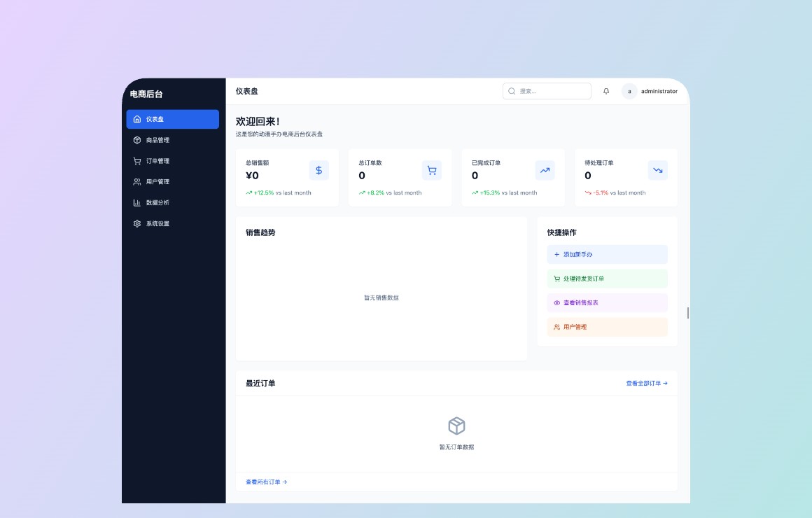Click the 电商后台 sidebar title
The width and height of the screenshot is (812, 518).
pos(146,94)
